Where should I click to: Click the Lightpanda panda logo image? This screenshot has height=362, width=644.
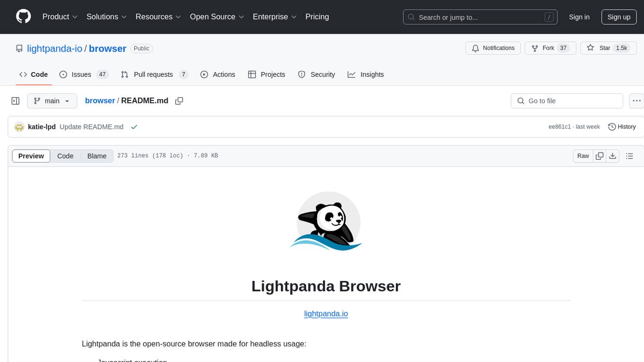point(326,221)
